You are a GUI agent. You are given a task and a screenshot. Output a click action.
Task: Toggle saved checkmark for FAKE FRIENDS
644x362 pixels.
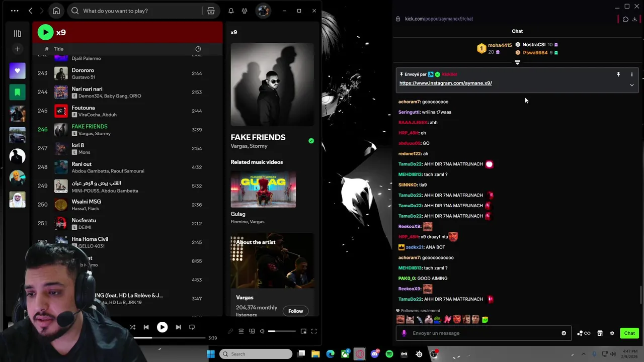(311, 141)
